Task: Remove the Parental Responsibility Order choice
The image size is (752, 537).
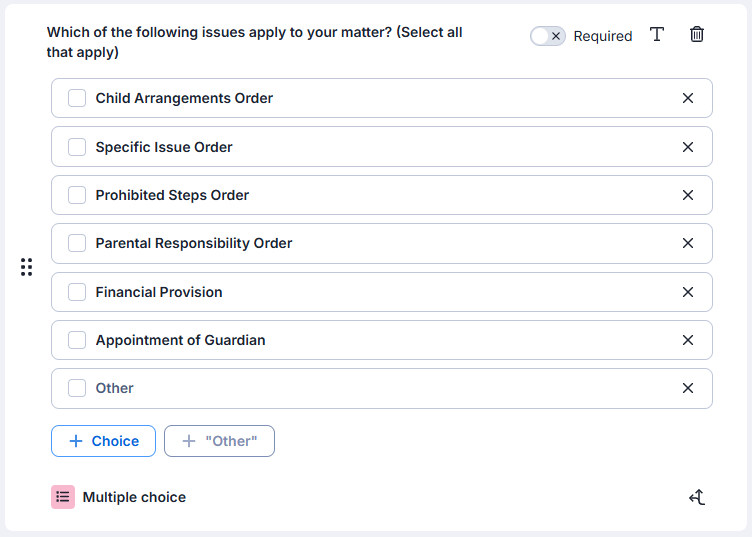Action: (688, 243)
